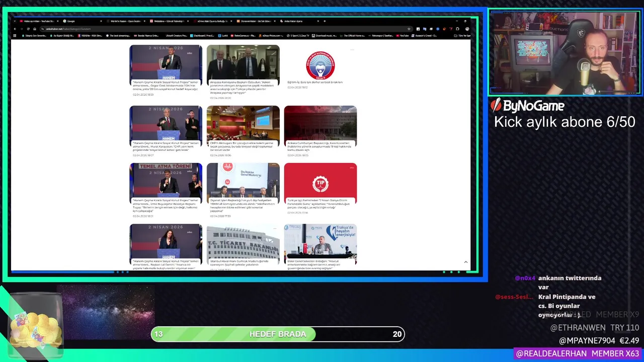Open woman speaker Hanem article thumbnail
The width and height of the screenshot is (644, 362).
tap(166, 241)
